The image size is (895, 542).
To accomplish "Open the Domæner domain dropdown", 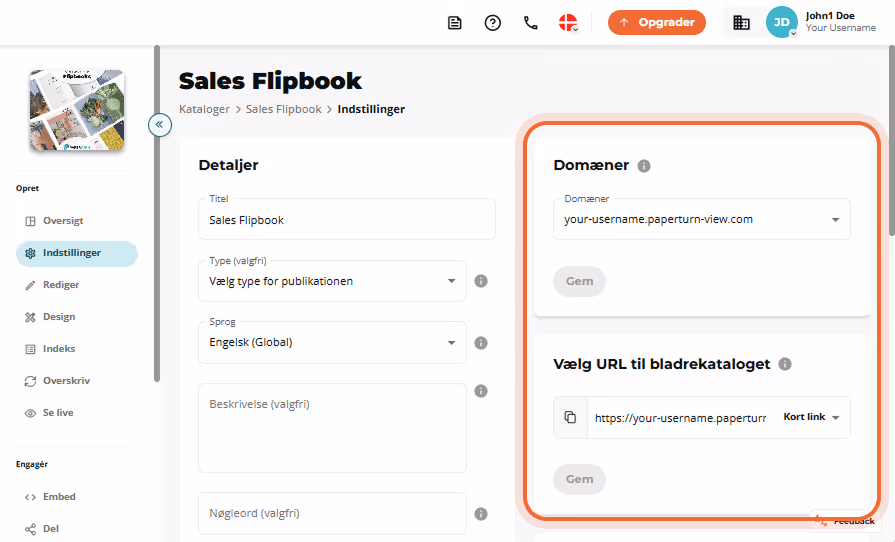I will click(702, 220).
